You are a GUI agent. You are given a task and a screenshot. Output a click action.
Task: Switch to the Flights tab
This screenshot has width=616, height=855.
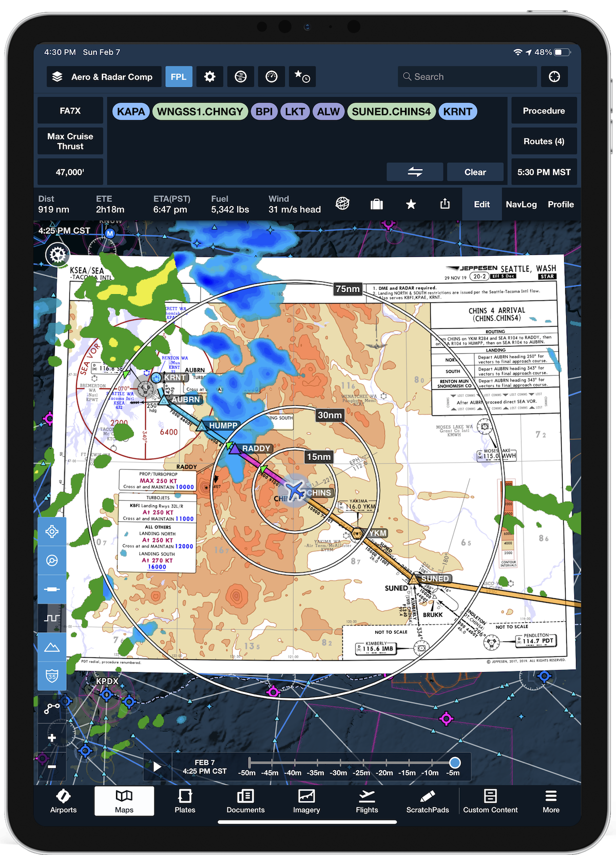click(367, 801)
